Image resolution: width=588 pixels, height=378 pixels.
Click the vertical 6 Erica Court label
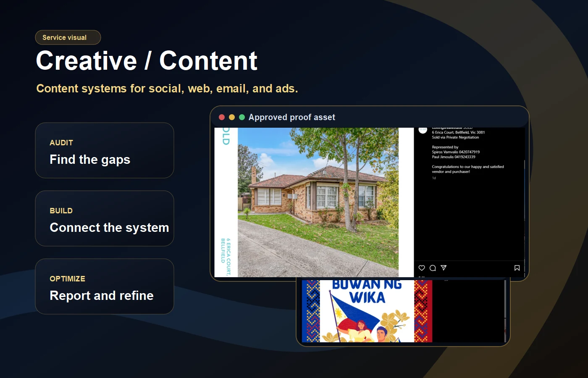click(226, 256)
